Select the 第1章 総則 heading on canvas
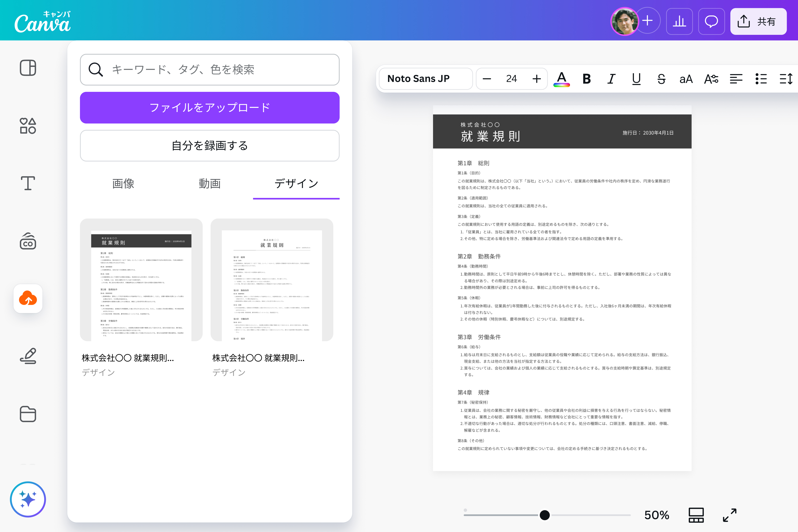 pos(473,163)
